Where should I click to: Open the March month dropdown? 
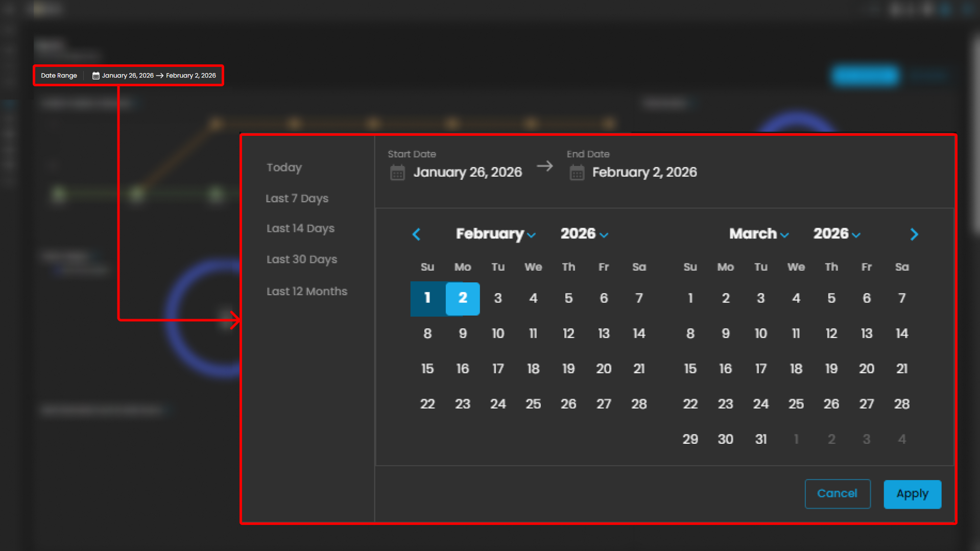(x=758, y=234)
